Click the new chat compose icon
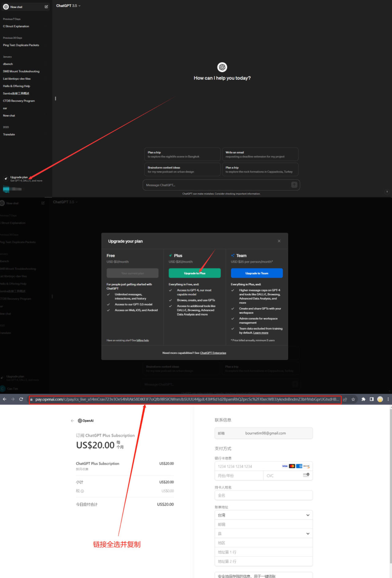Viewport: 392px width, 578px height. (46, 7)
